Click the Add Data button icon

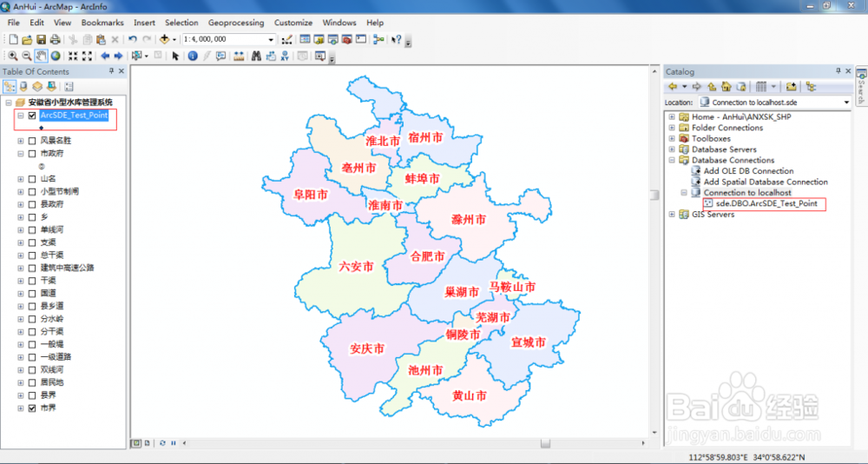pos(164,39)
